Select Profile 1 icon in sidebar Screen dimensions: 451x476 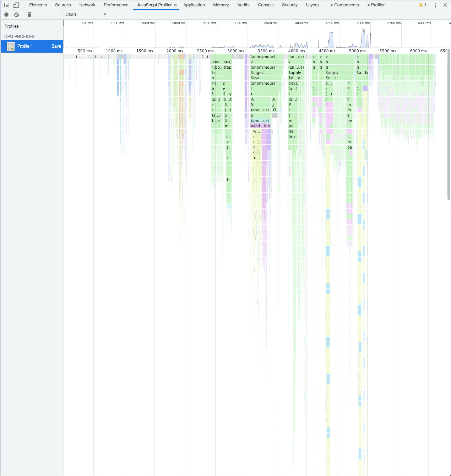[x=11, y=46]
